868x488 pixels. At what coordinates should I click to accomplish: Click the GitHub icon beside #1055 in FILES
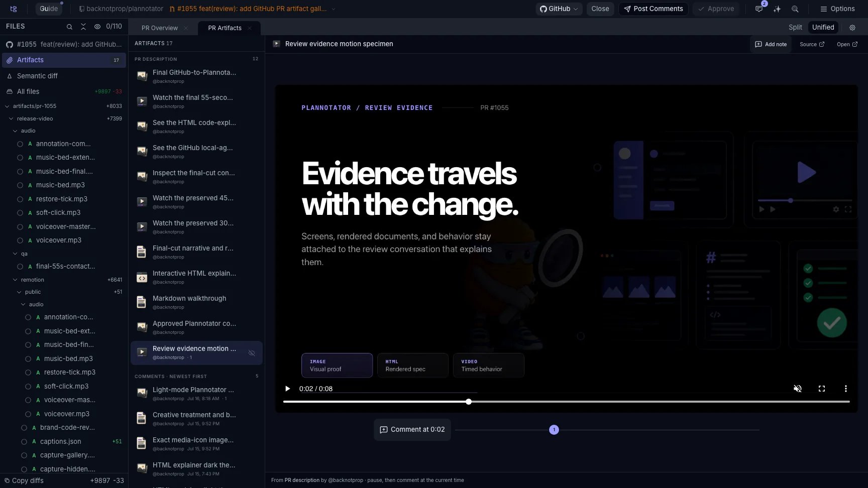pyautogui.click(x=10, y=44)
